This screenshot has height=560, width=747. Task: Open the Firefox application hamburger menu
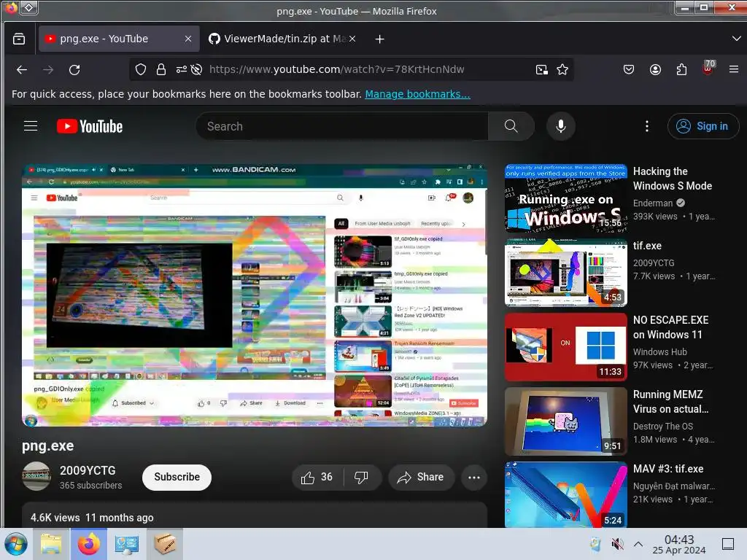tap(734, 69)
